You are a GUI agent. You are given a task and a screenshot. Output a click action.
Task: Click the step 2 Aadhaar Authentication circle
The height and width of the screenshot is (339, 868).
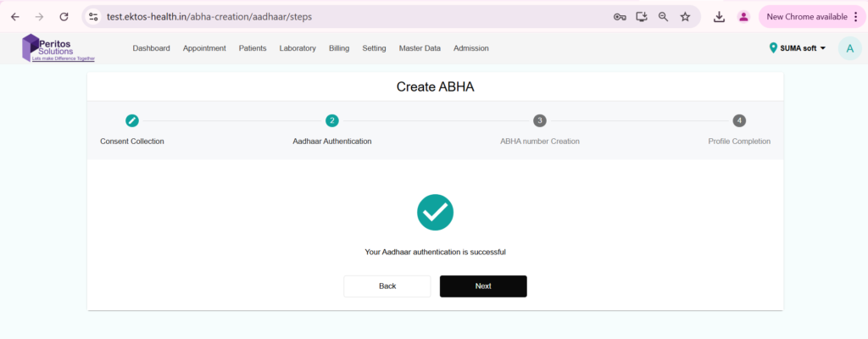tap(331, 120)
